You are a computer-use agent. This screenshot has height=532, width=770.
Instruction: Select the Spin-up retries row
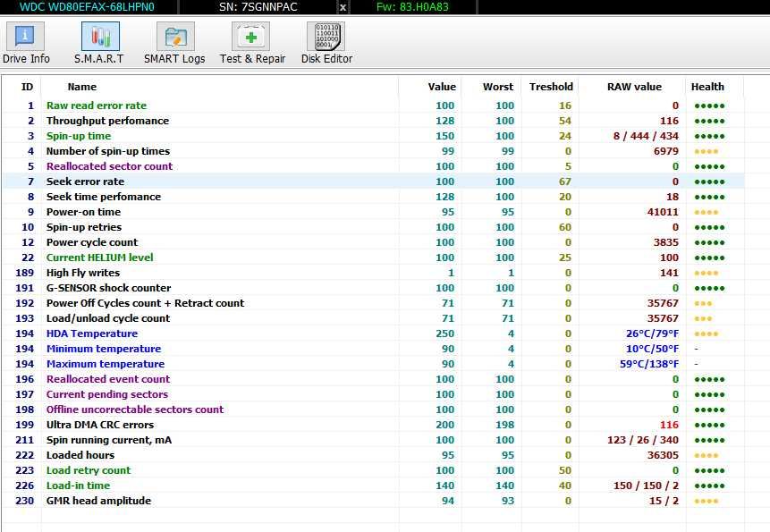click(373, 227)
